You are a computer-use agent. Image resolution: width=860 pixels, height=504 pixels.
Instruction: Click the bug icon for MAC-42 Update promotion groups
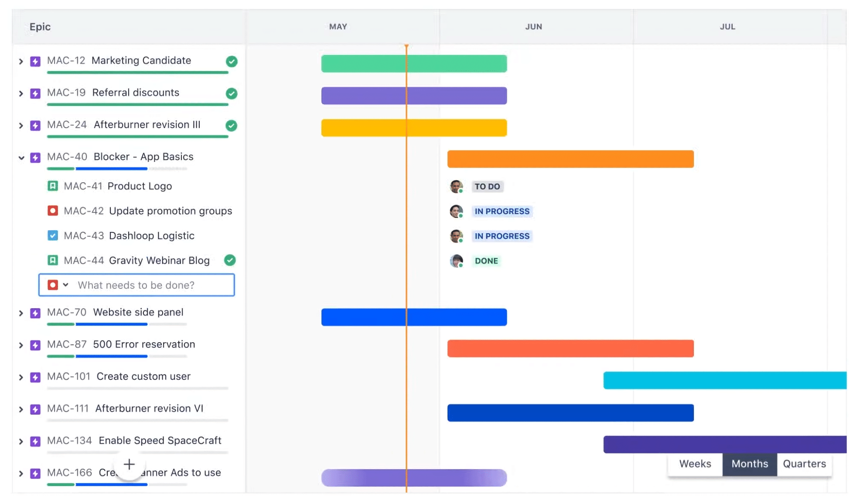pyautogui.click(x=53, y=211)
